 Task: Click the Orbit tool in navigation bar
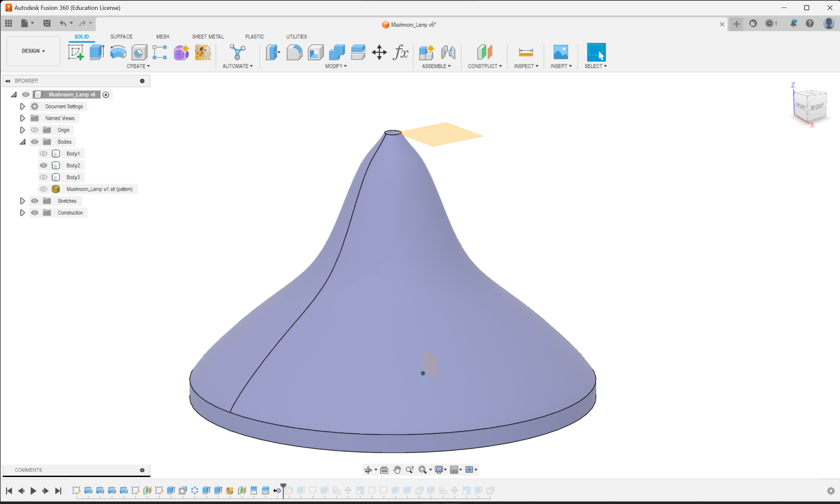tap(368, 470)
